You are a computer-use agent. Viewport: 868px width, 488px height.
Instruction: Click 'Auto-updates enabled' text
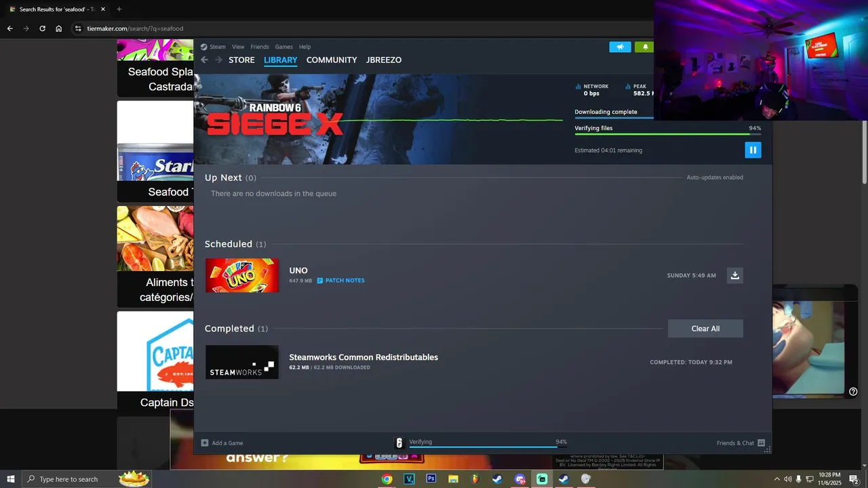pyautogui.click(x=715, y=178)
